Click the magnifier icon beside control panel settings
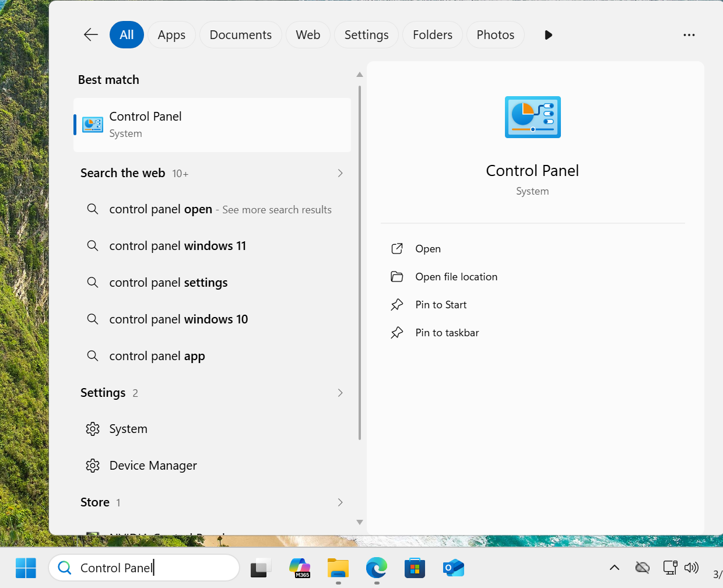The height and width of the screenshot is (588, 723). tap(93, 282)
